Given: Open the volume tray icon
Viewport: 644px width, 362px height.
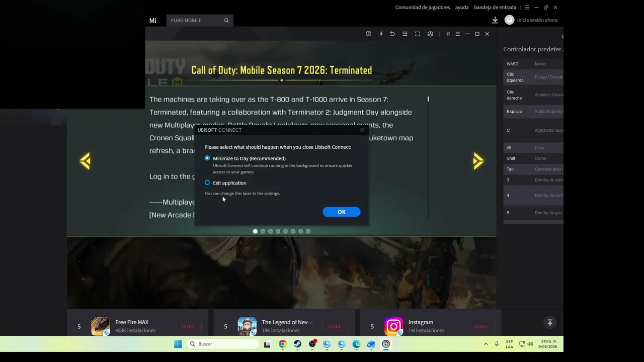Looking at the screenshot, I should [x=530, y=344].
